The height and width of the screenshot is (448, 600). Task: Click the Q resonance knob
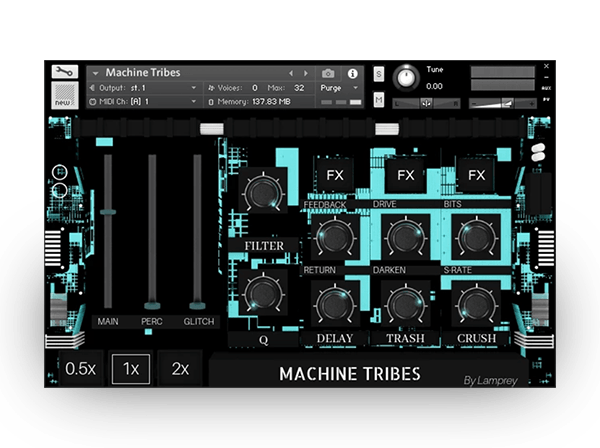click(x=263, y=293)
